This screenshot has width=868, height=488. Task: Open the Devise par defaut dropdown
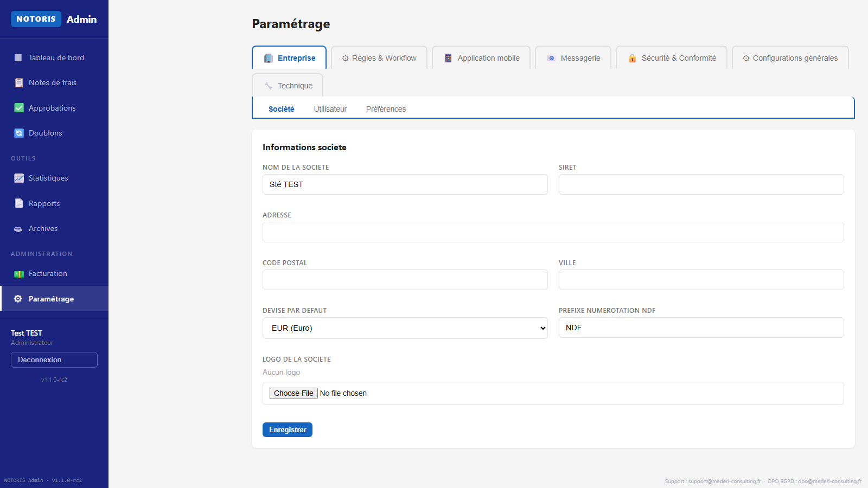click(x=405, y=328)
